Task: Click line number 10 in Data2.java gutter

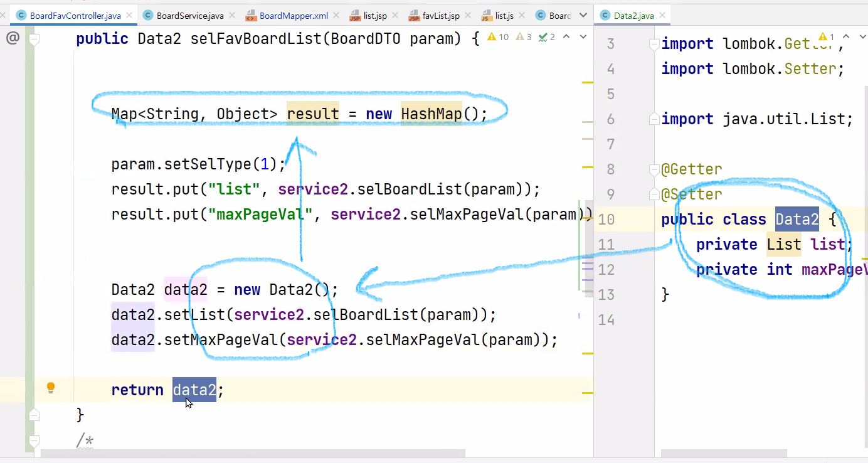Action: (x=606, y=220)
